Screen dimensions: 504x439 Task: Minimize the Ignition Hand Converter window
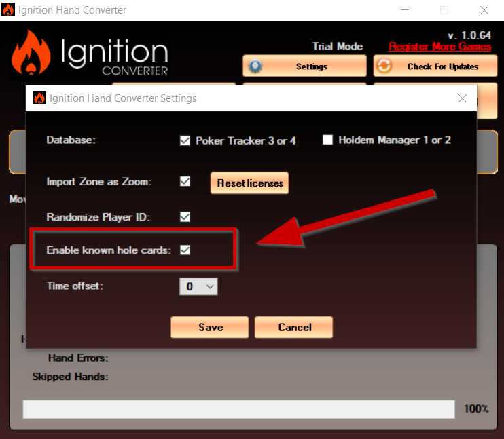point(405,10)
